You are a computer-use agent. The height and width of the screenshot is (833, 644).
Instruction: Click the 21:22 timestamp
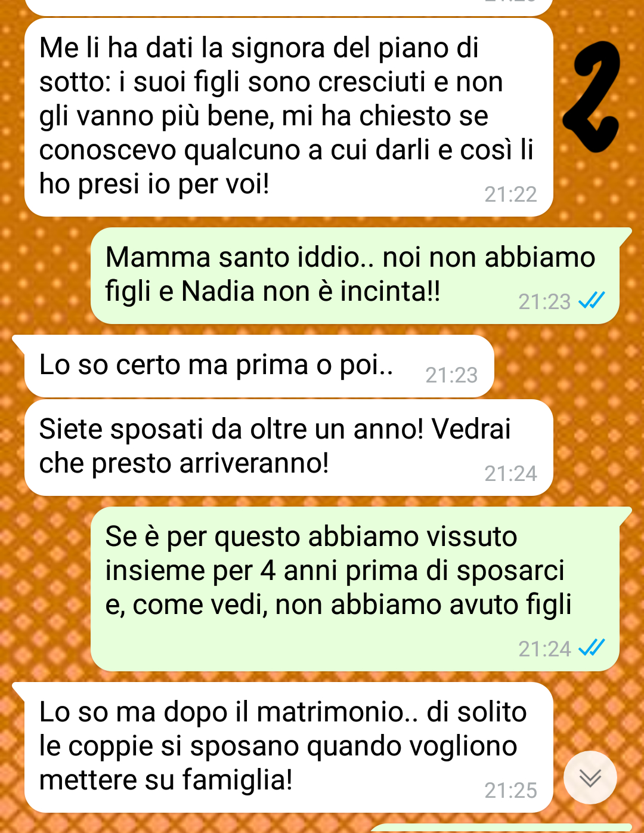[510, 195]
